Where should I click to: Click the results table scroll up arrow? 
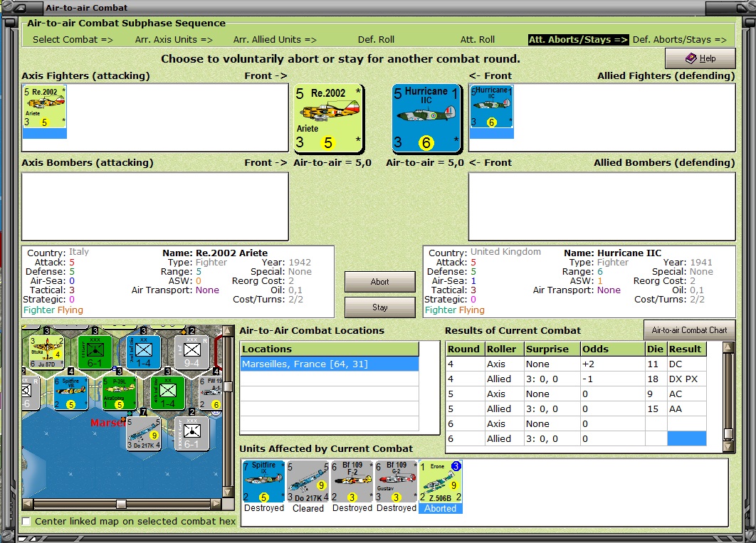point(728,347)
